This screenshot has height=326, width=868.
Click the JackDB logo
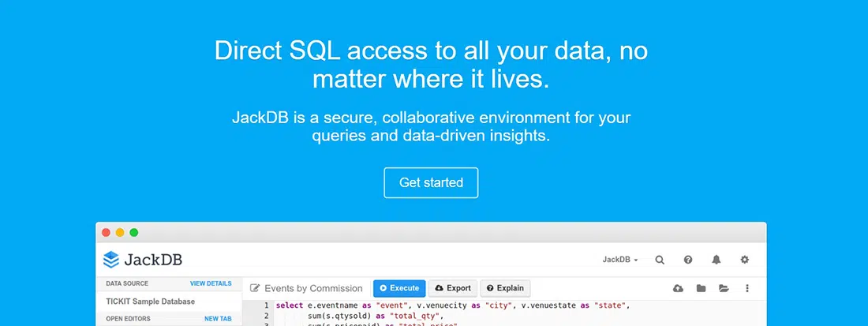click(143, 259)
